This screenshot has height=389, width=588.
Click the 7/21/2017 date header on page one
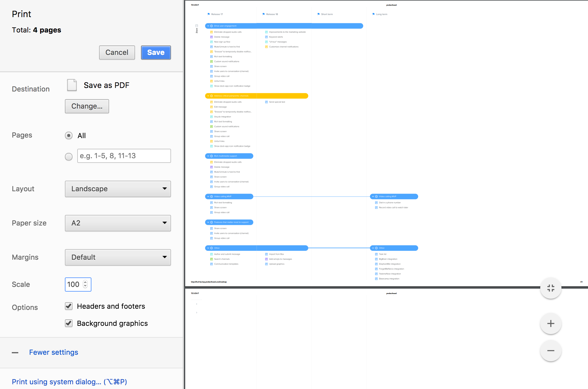coord(195,5)
